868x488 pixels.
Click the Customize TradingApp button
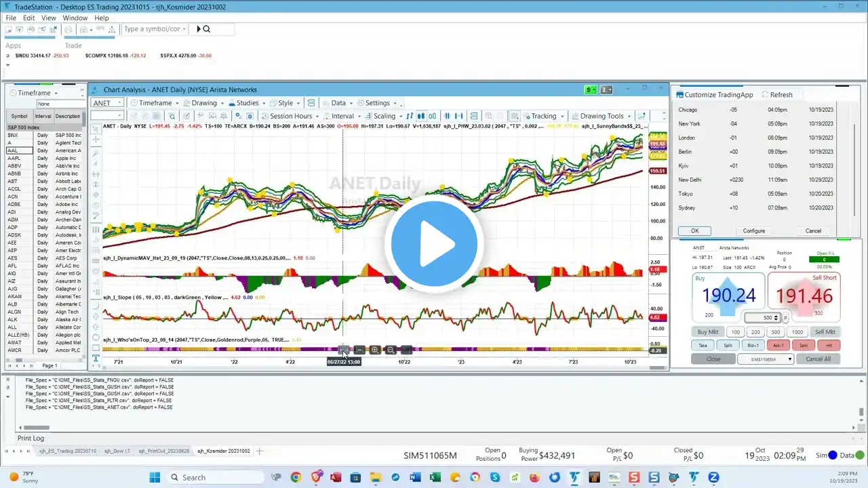coord(714,95)
